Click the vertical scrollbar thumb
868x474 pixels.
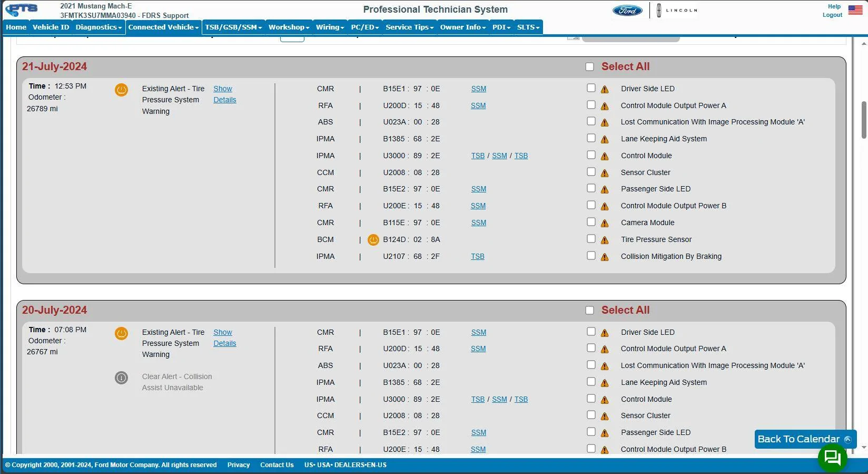(864, 120)
